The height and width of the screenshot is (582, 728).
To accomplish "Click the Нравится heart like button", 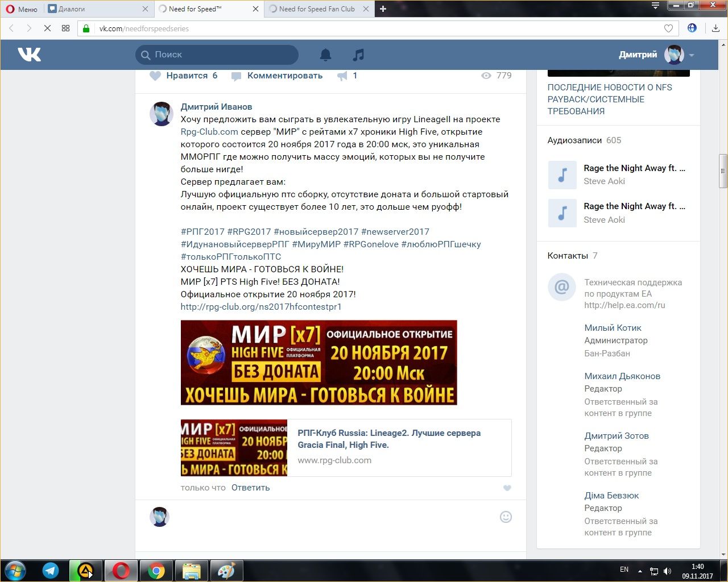I will pos(183,76).
